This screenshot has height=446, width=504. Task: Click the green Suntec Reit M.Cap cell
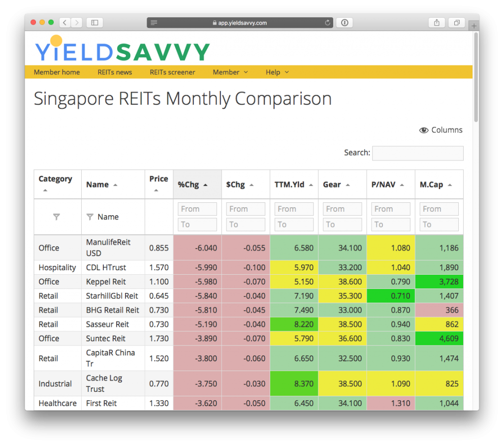pyautogui.click(x=439, y=339)
